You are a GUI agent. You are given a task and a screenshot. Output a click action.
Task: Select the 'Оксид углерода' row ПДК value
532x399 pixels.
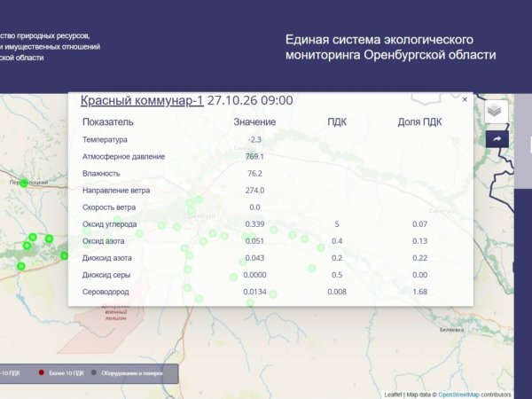coord(337,224)
